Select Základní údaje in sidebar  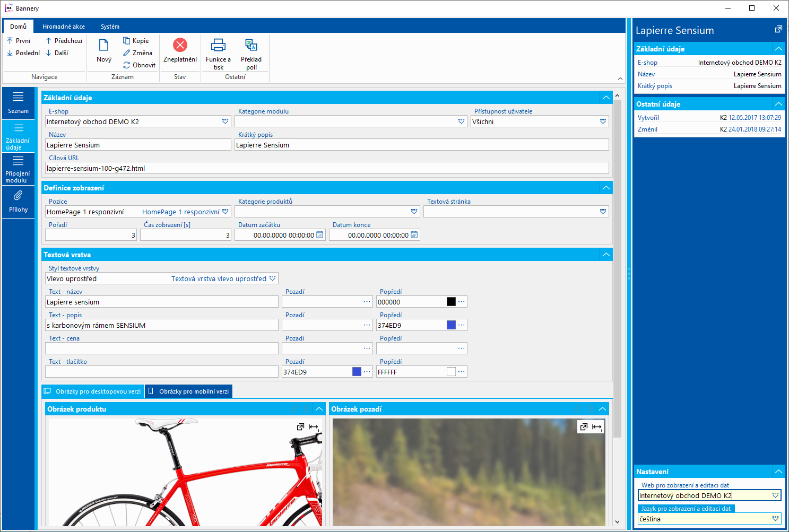pos(18,136)
